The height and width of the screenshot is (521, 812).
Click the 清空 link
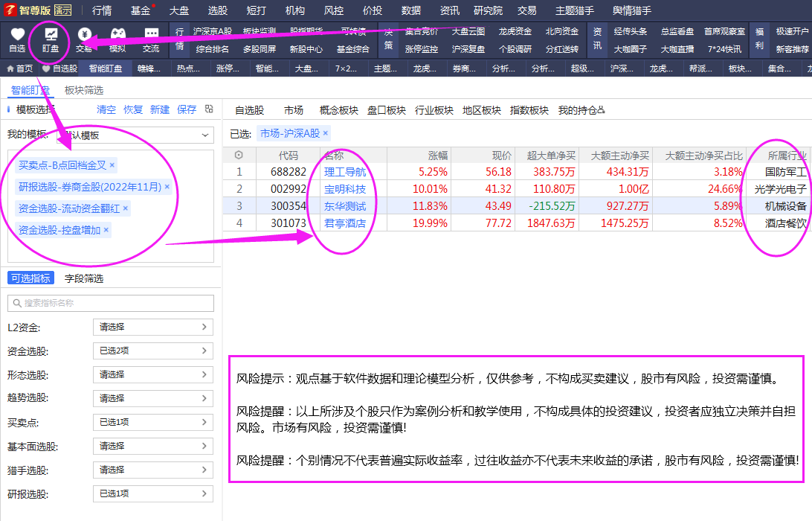tap(106, 109)
